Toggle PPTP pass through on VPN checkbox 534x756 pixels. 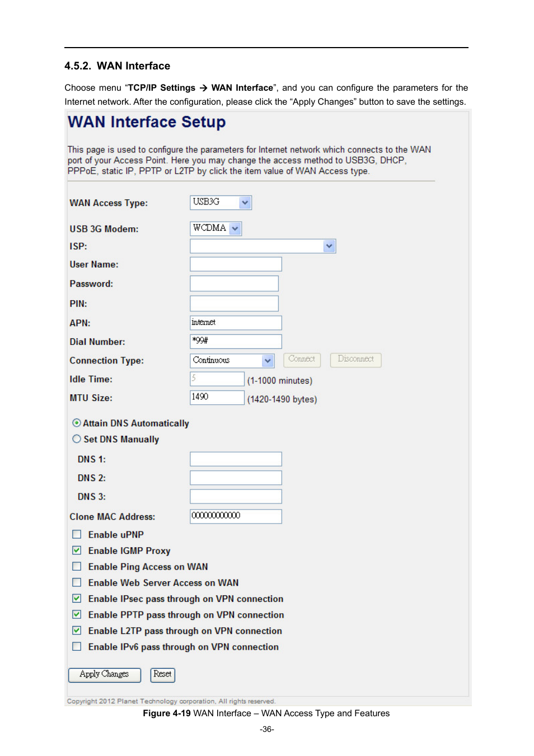pyautogui.click(x=77, y=614)
